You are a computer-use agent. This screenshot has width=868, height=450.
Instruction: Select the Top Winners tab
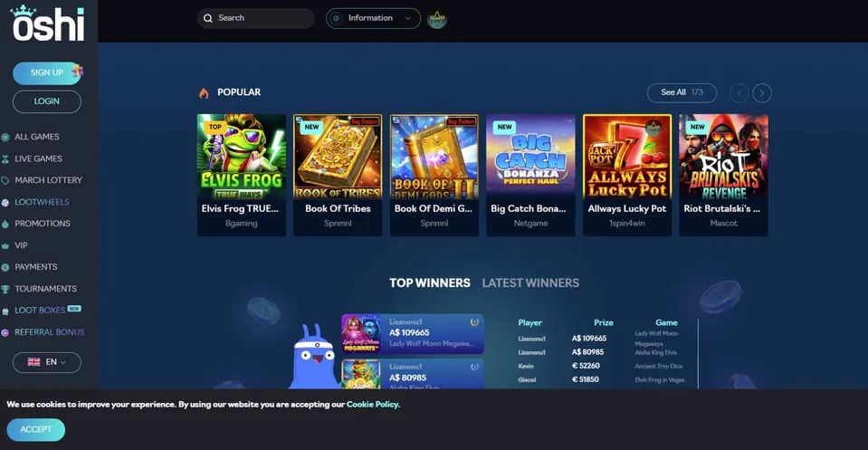430,282
